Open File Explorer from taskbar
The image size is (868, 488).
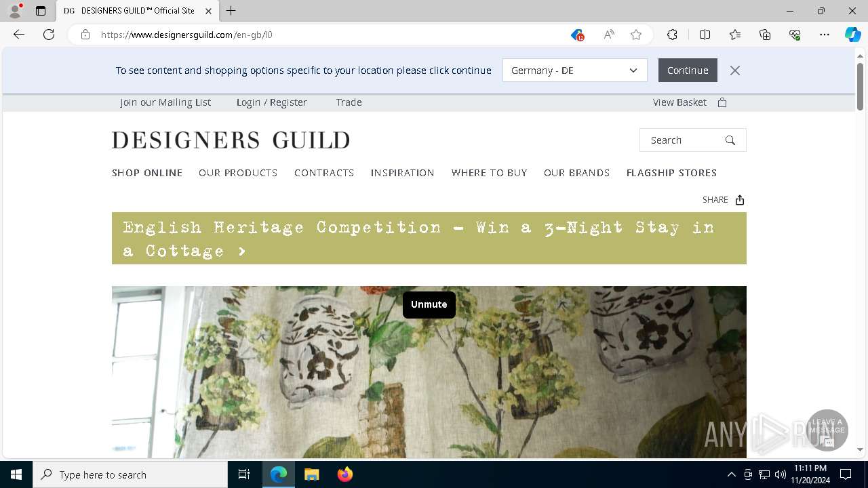click(311, 474)
